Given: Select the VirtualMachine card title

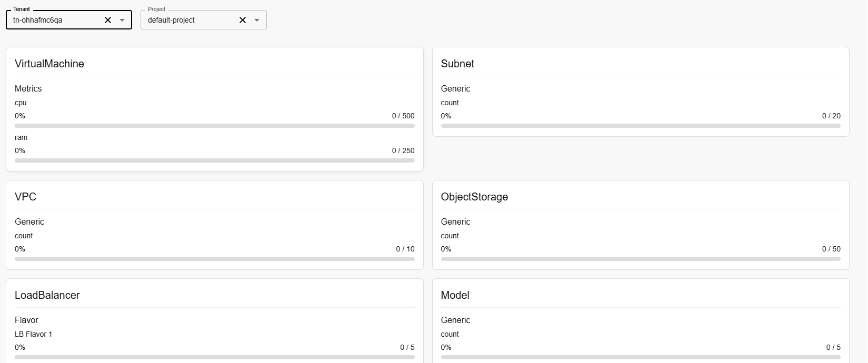Looking at the screenshot, I should click(49, 64).
